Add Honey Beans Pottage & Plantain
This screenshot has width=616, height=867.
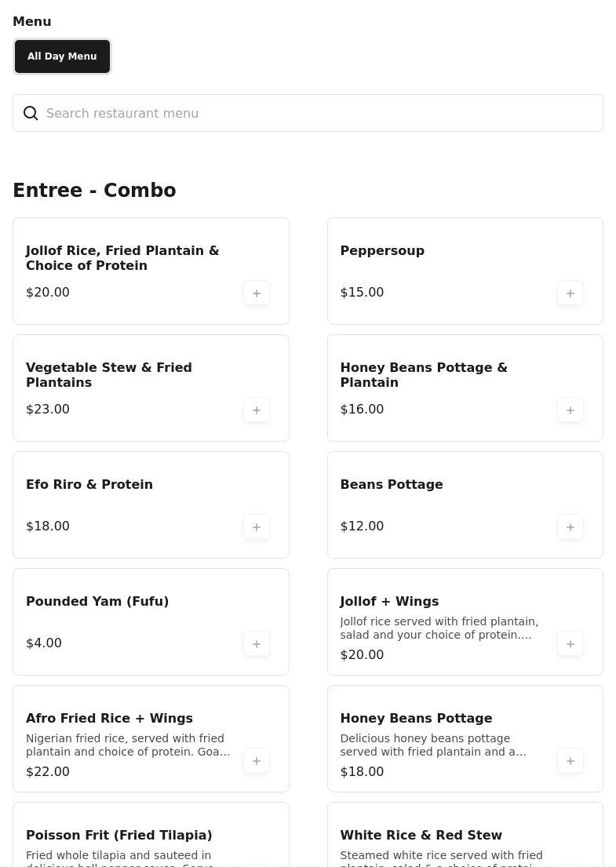[570, 410]
